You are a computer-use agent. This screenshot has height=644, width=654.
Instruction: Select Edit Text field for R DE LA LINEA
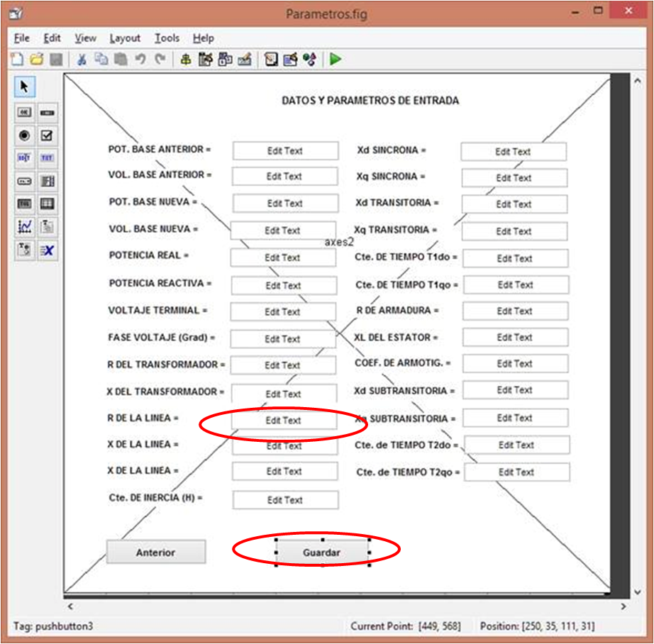(x=284, y=421)
